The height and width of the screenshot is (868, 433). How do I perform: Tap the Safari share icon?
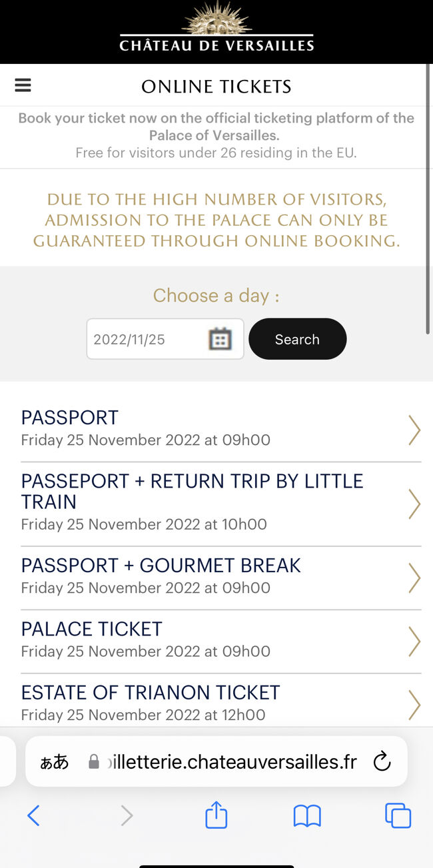[217, 815]
